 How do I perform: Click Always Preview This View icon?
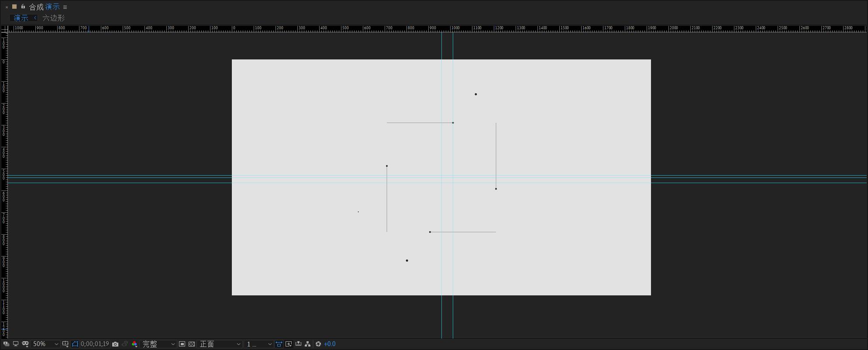click(x=6, y=344)
